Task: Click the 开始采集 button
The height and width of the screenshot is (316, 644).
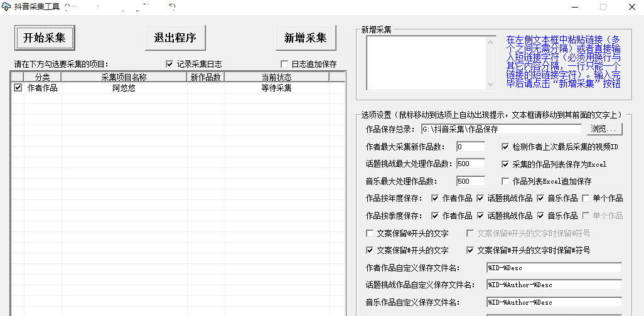Action: pos(45,38)
